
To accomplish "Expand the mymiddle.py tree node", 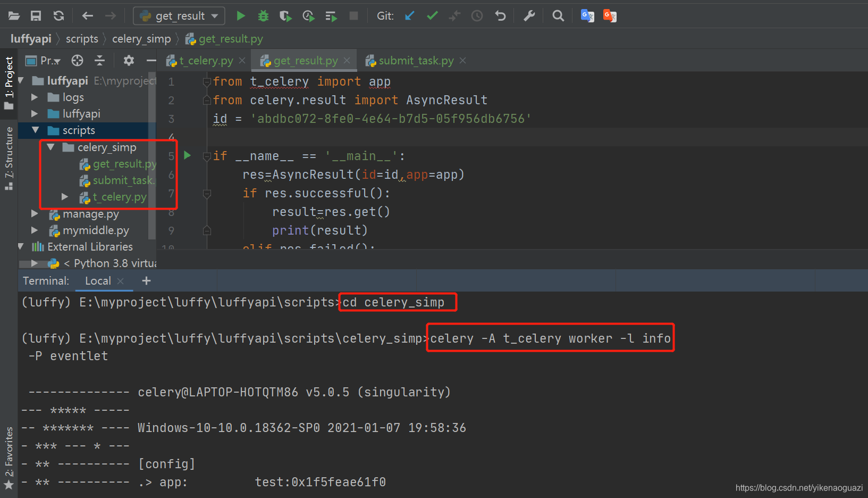I will pos(35,230).
